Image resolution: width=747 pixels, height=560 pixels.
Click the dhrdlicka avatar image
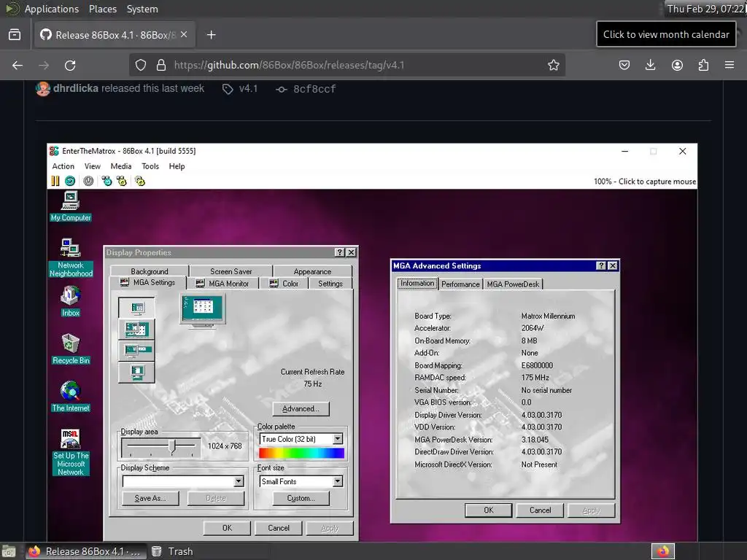click(x=43, y=88)
